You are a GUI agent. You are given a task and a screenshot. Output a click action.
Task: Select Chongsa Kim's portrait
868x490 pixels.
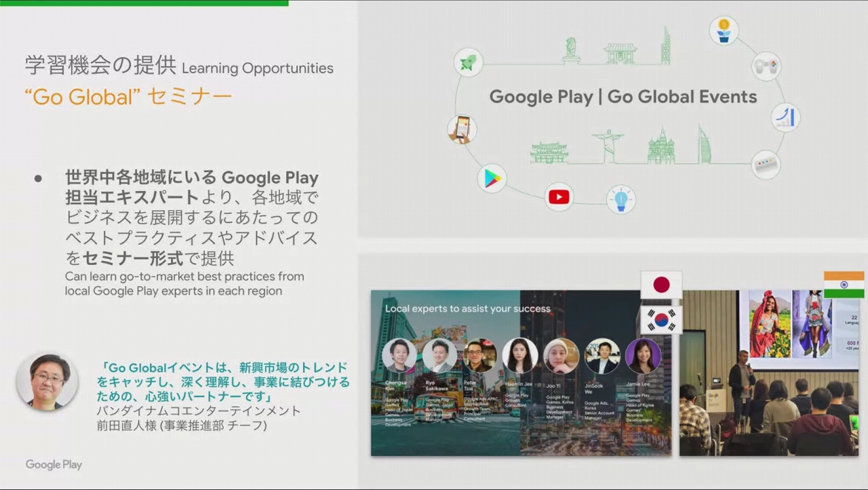coord(399,356)
